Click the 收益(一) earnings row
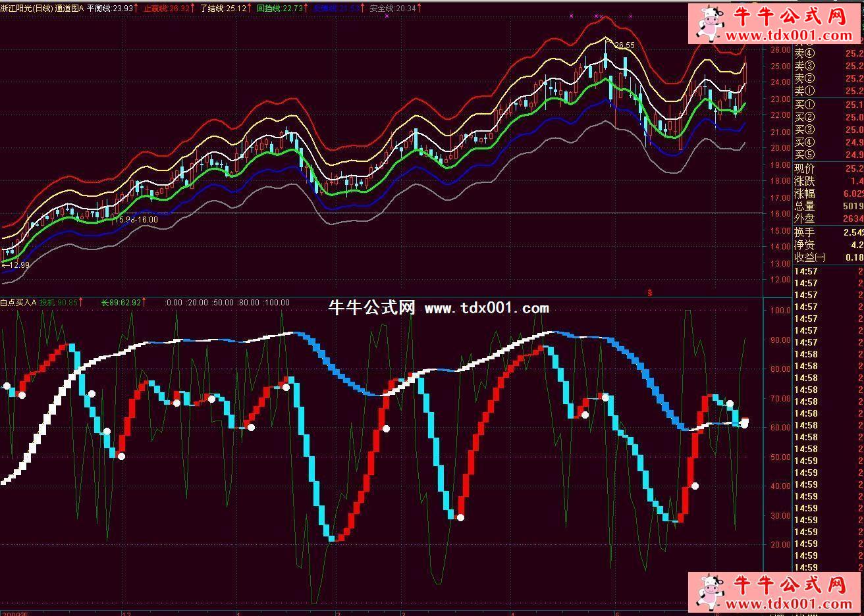This screenshot has height=616, width=864. click(x=828, y=257)
